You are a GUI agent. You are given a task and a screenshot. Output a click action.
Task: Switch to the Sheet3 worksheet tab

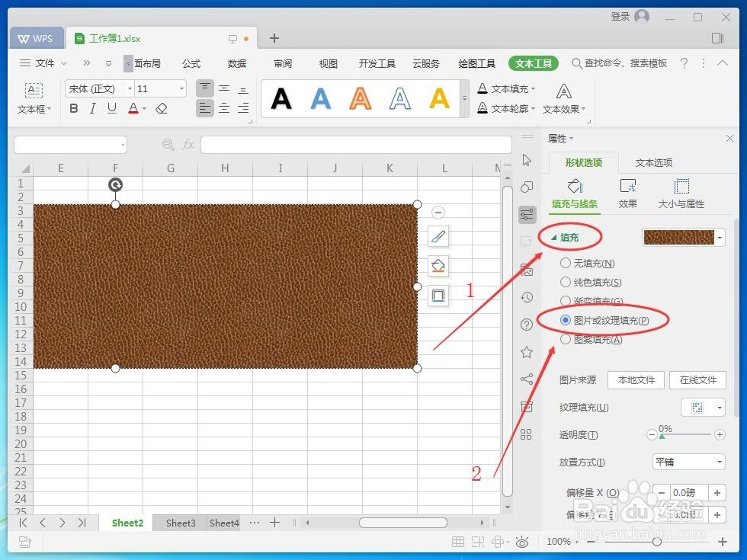180,523
